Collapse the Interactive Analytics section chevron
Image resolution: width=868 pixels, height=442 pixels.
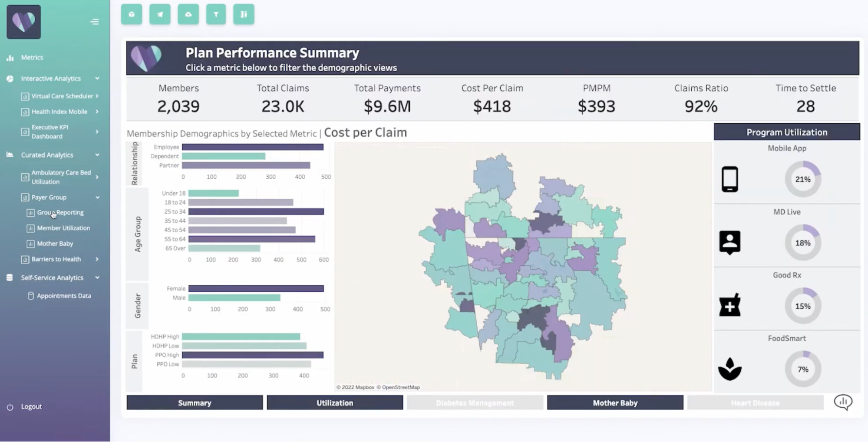pos(97,79)
